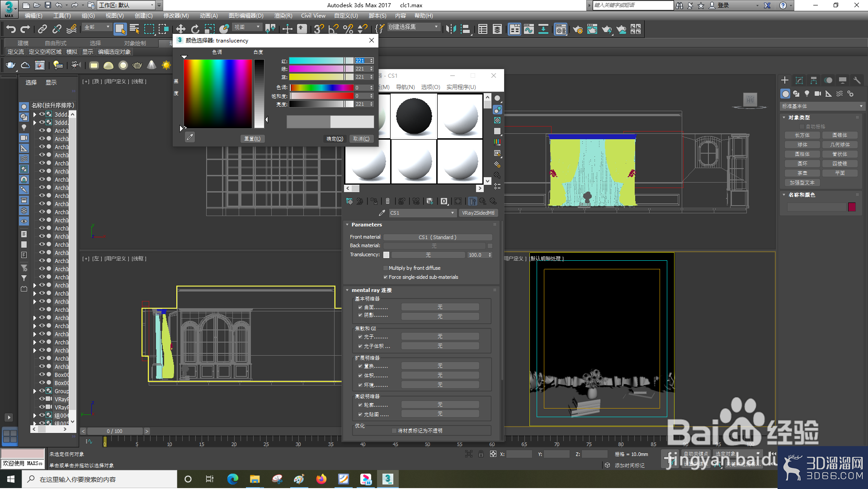Click the 长方体 create button
The image size is (868, 489).
(x=802, y=135)
